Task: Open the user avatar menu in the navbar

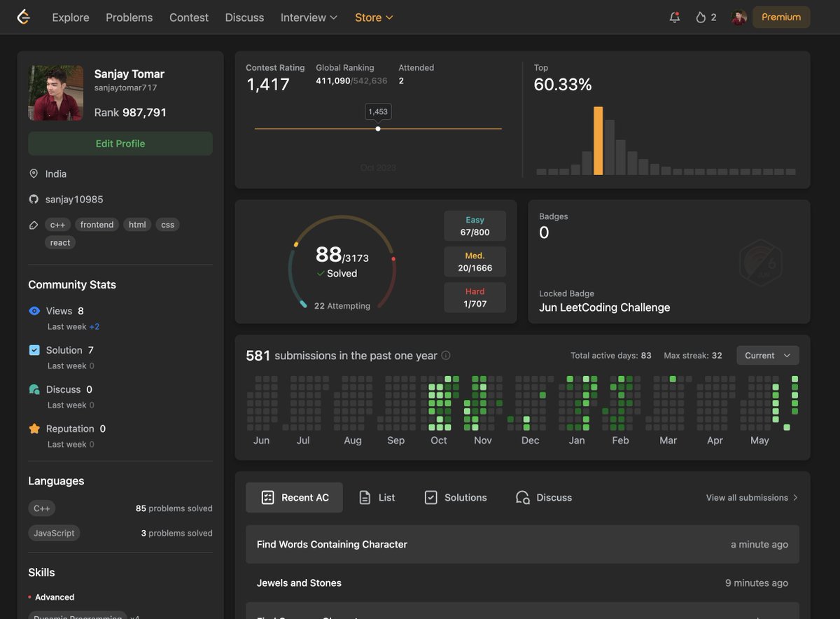Action: tap(739, 18)
